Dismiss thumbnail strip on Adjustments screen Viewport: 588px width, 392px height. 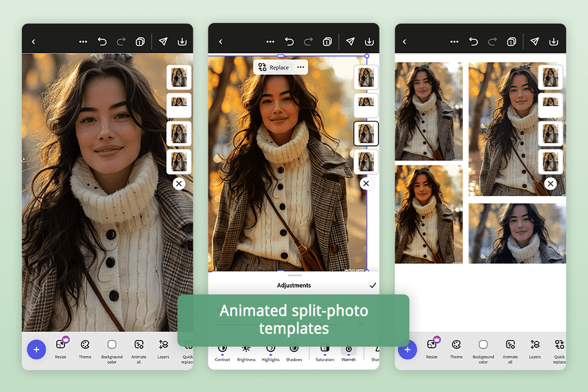pos(366,184)
